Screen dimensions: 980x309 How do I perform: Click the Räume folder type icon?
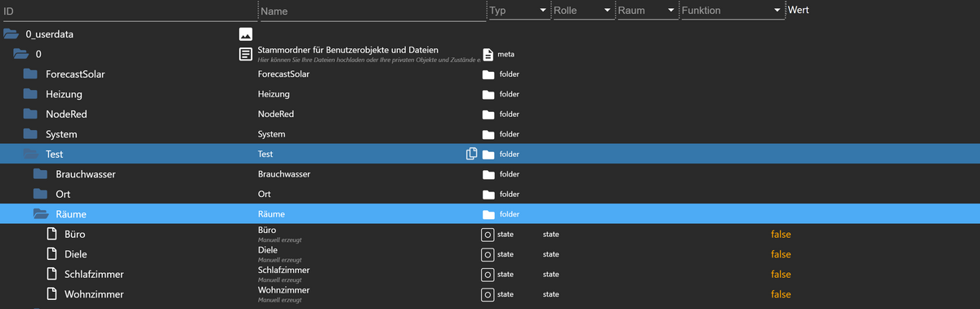pyautogui.click(x=488, y=214)
